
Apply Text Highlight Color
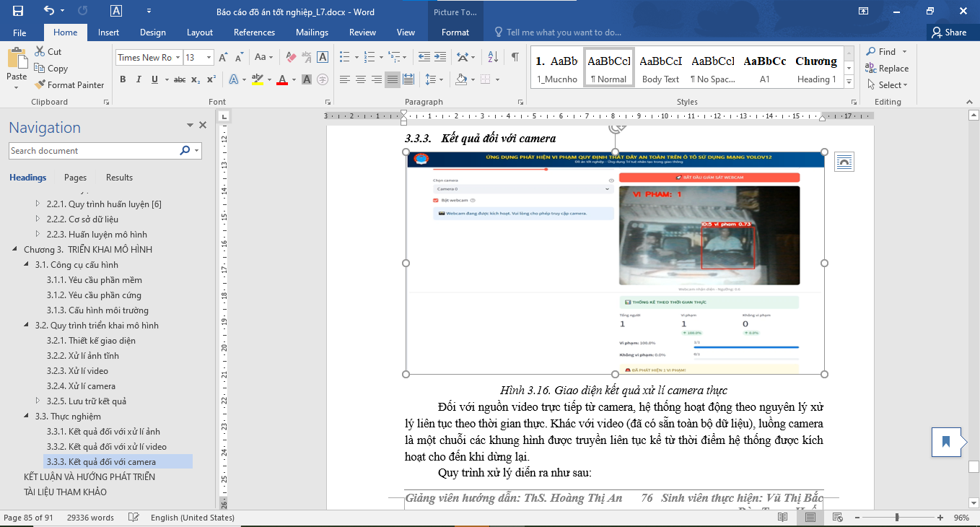[x=258, y=79]
